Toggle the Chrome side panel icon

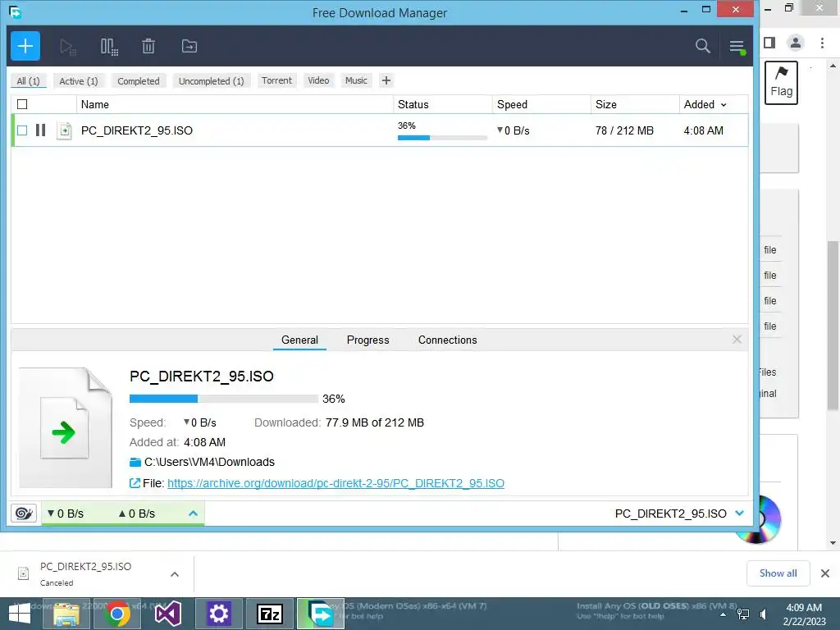pyautogui.click(x=769, y=43)
